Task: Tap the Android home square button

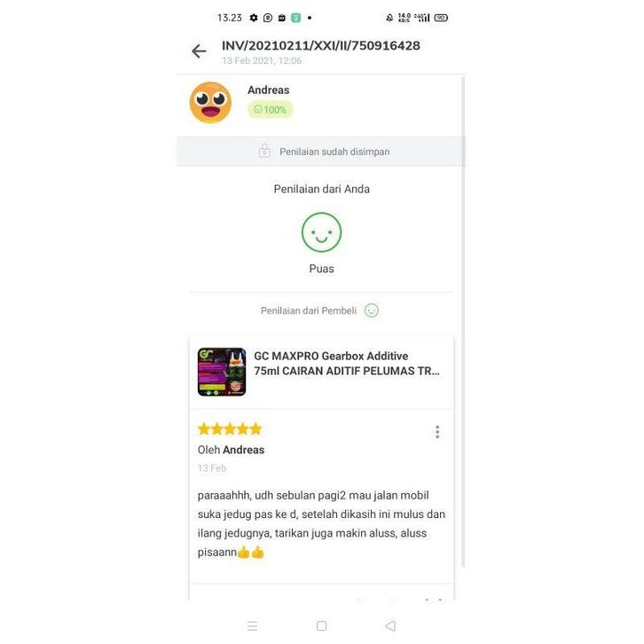Action: (322, 626)
